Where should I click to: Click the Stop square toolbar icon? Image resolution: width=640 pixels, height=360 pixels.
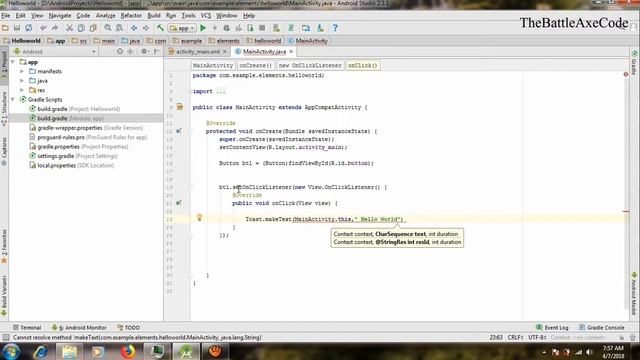coord(262,28)
